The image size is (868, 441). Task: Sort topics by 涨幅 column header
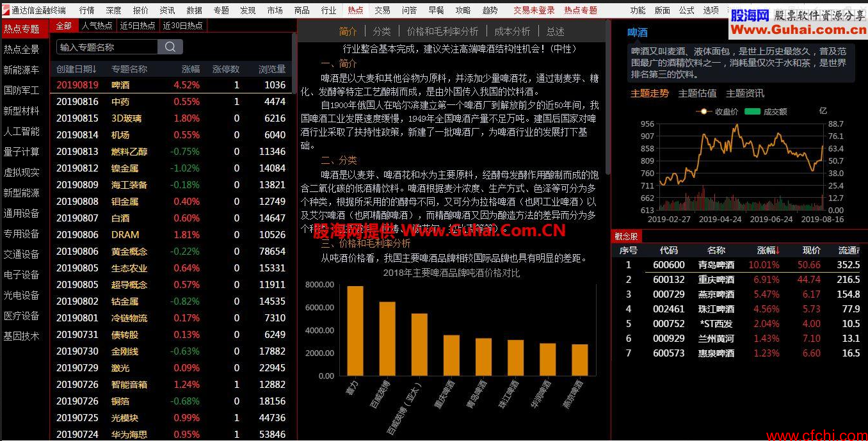tap(190, 69)
